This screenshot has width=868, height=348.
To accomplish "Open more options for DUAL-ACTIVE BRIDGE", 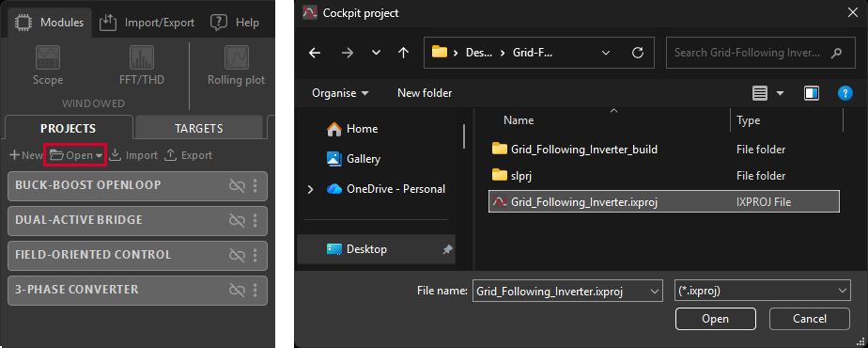I will (x=256, y=220).
